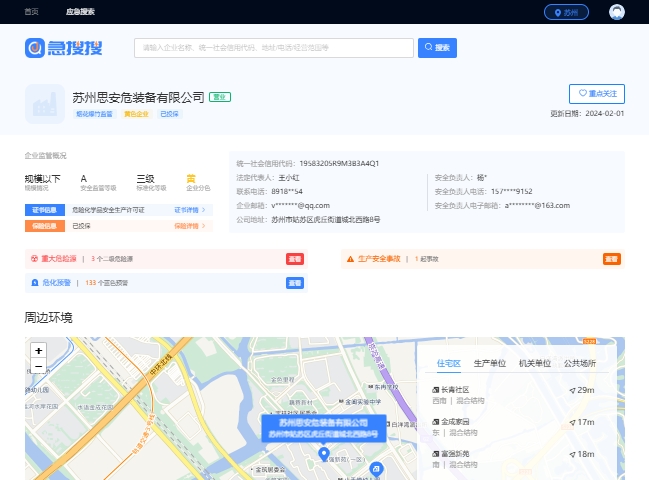Select the 住宅区 tab

[x=449, y=363]
